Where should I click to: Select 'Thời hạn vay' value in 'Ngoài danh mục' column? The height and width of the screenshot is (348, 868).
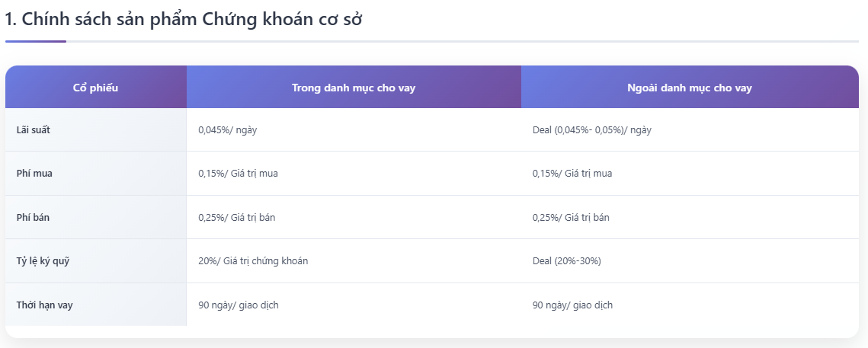pyautogui.click(x=572, y=305)
